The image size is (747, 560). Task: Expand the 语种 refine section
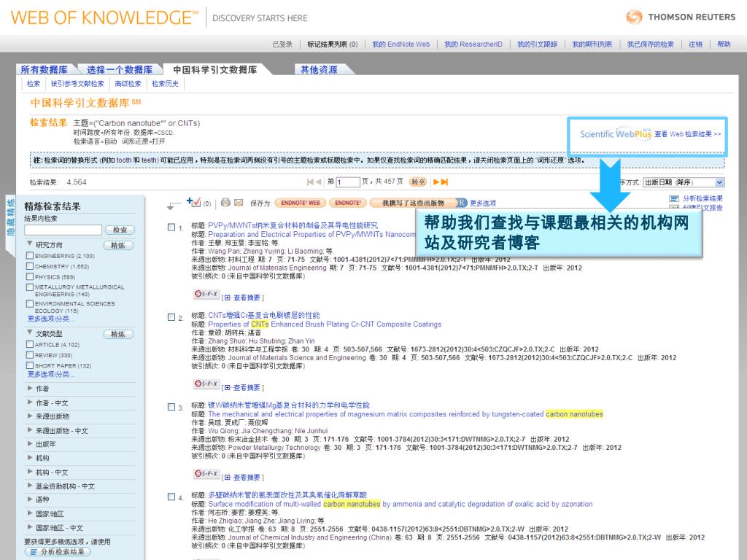coord(30,499)
